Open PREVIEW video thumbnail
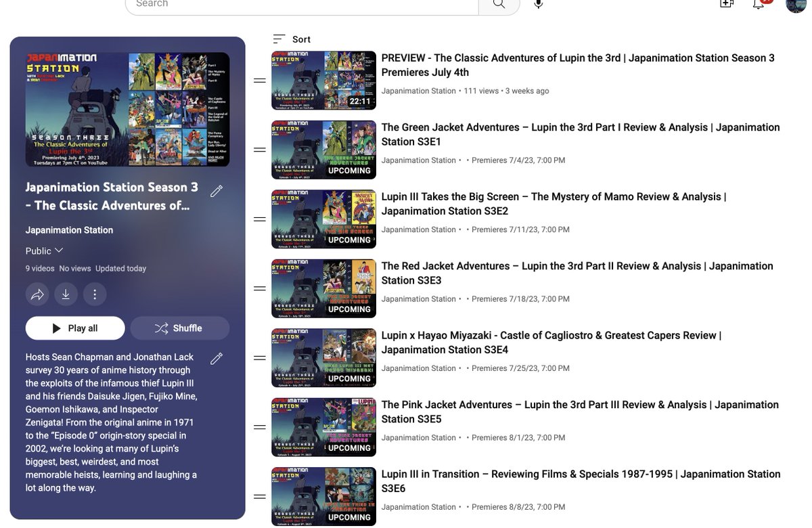Image resolution: width=812 pixels, height=528 pixels. click(323, 81)
